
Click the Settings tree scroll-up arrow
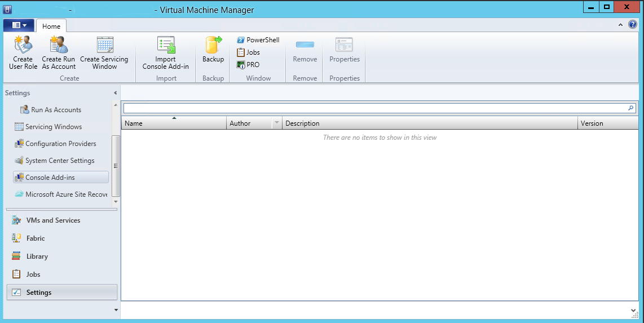click(116, 105)
